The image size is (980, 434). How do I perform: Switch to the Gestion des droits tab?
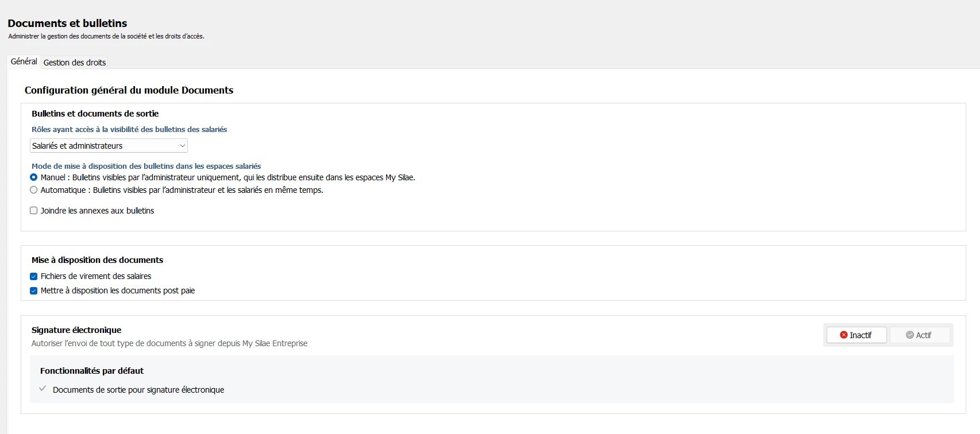tap(75, 63)
